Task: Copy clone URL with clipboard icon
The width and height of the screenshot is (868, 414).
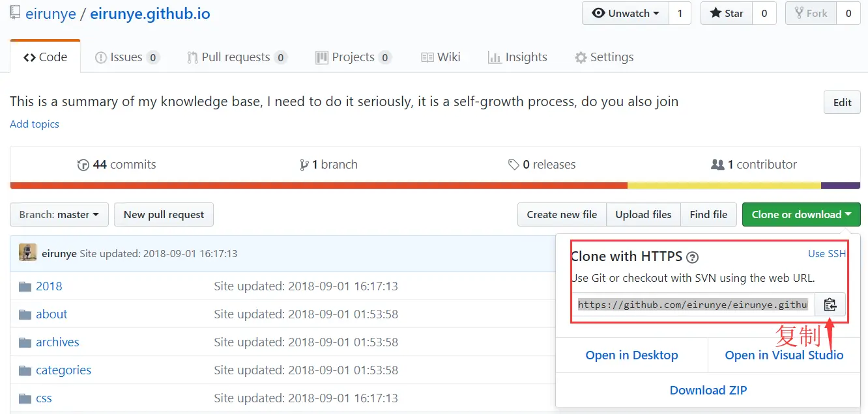Action: [830, 305]
